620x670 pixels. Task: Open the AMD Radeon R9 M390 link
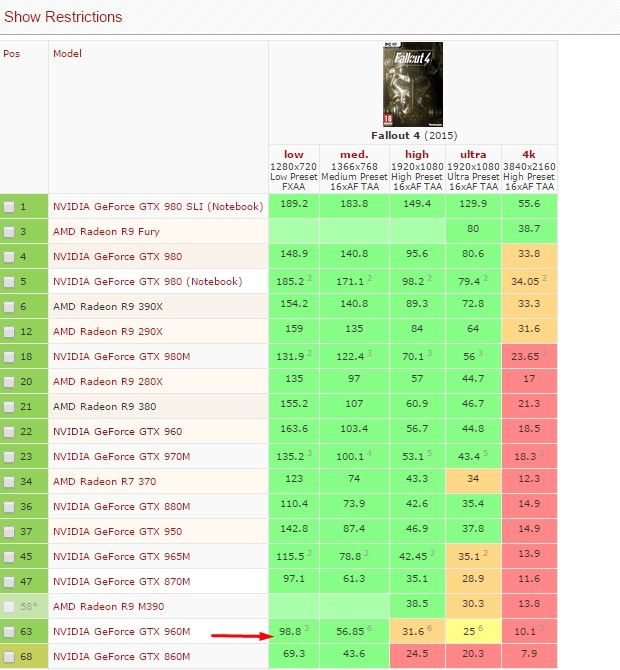point(109,607)
